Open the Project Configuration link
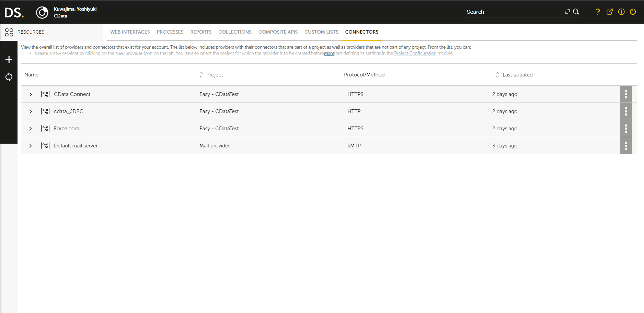This screenshot has width=644, height=313. coord(415,53)
